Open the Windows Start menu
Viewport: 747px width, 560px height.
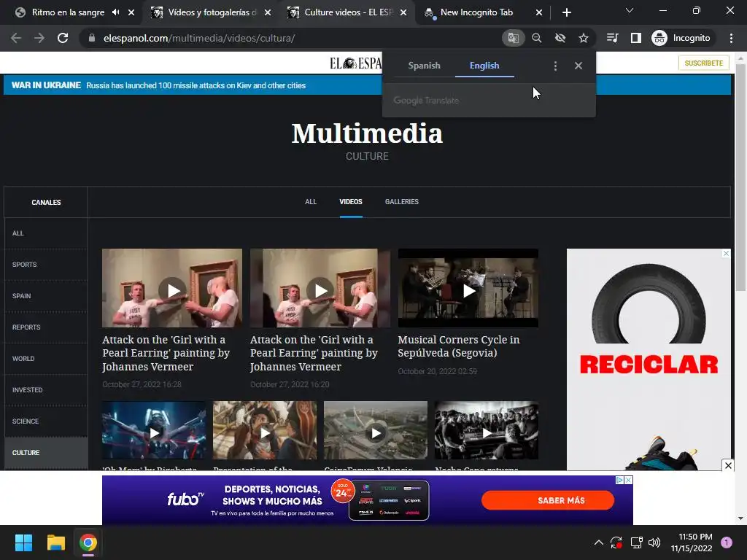[23, 542]
